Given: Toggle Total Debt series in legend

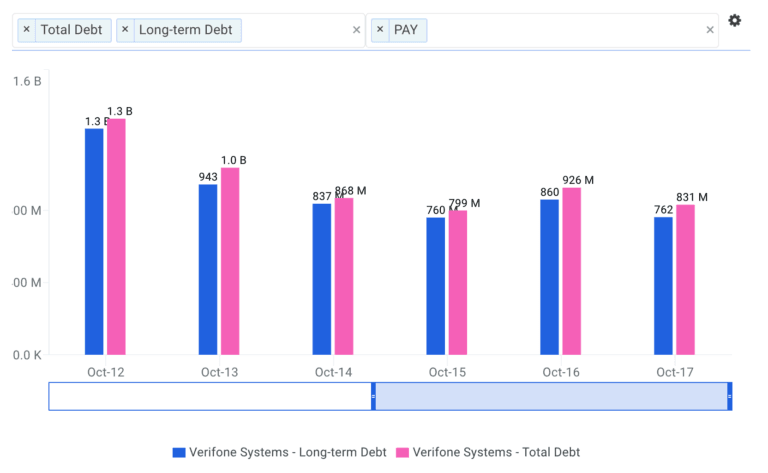Looking at the screenshot, I should [495, 452].
